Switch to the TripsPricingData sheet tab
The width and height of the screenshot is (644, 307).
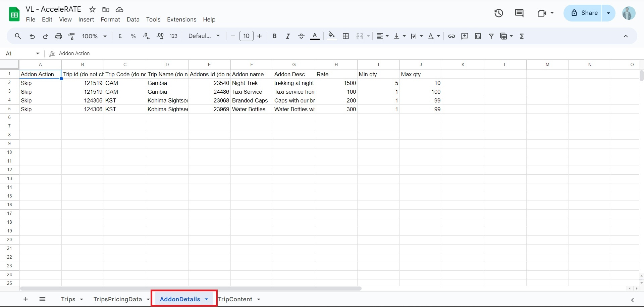click(x=118, y=299)
